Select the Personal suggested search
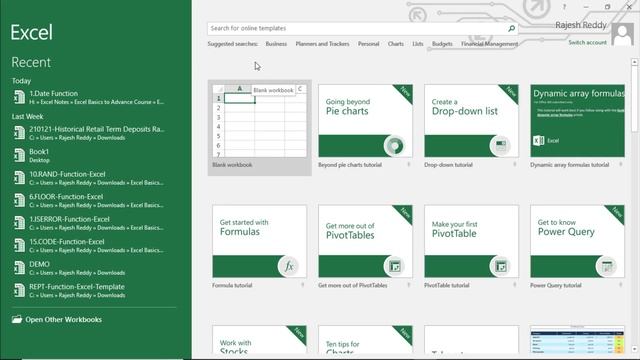The height and width of the screenshot is (360, 640). tap(369, 44)
